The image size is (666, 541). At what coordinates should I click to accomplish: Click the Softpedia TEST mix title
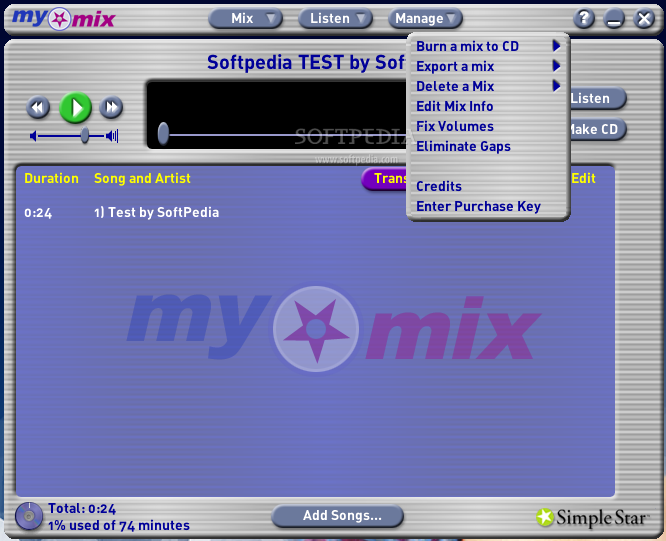pos(306,63)
